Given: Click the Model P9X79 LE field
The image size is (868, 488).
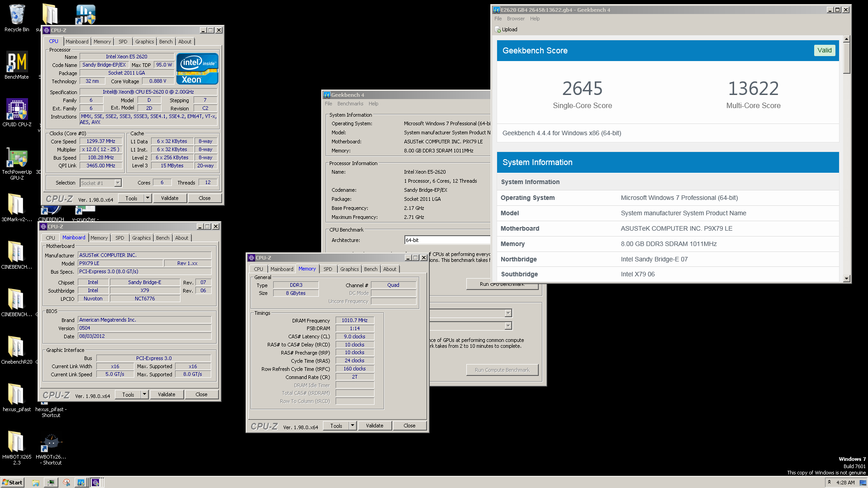Looking at the screenshot, I should pos(119,263).
